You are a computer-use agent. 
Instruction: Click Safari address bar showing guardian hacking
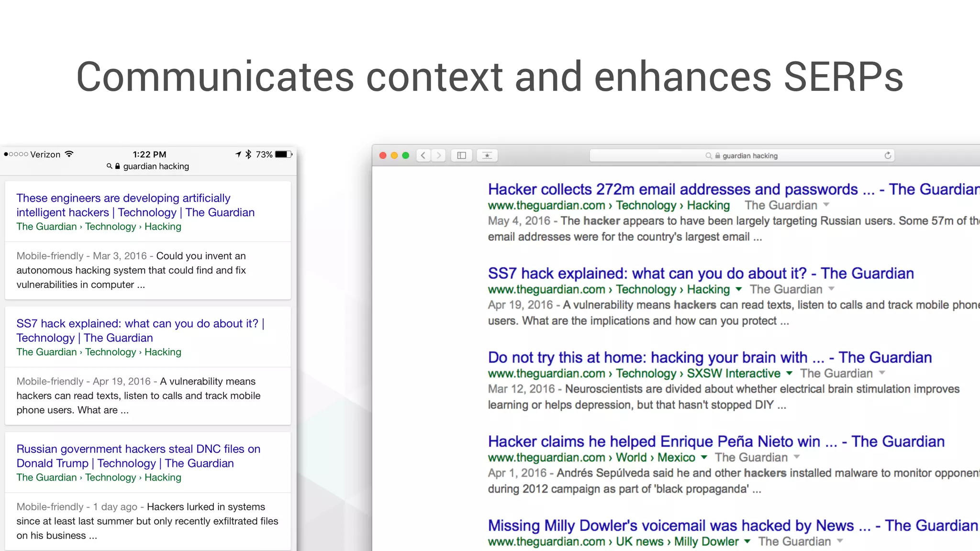(x=742, y=155)
